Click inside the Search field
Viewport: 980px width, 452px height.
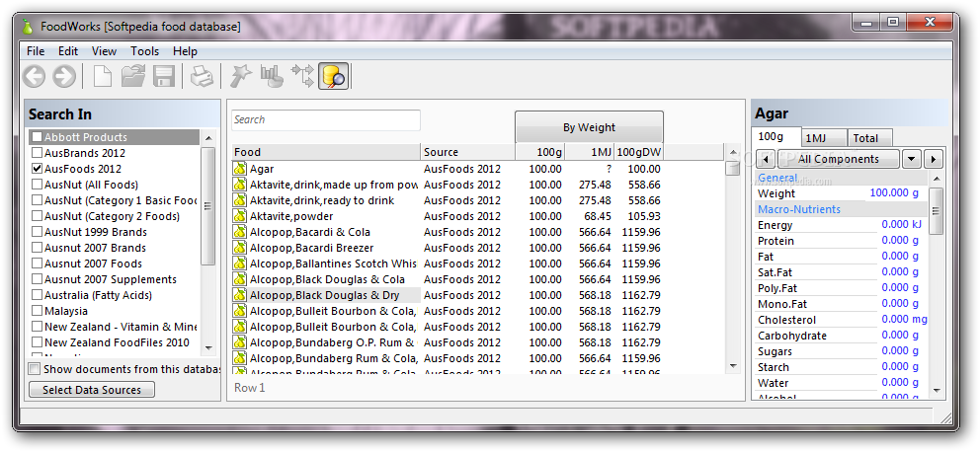(x=326, y=119)
